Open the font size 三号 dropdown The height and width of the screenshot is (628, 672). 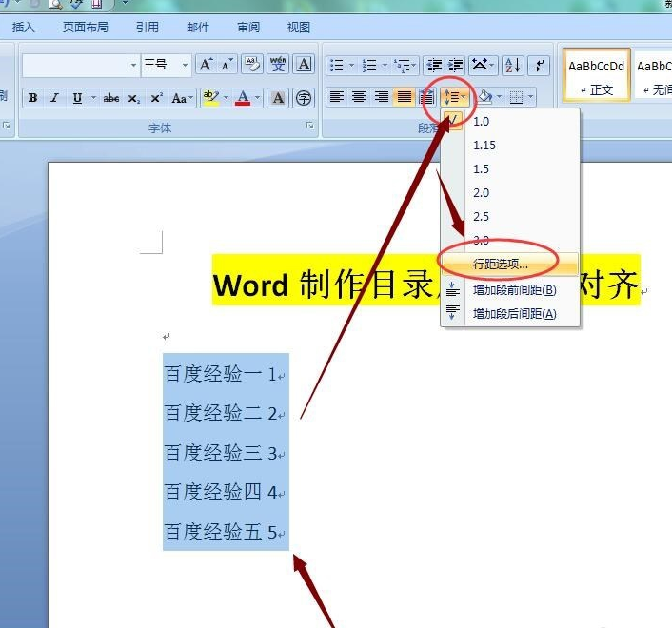pyautogui.click(x=185, y=65)
